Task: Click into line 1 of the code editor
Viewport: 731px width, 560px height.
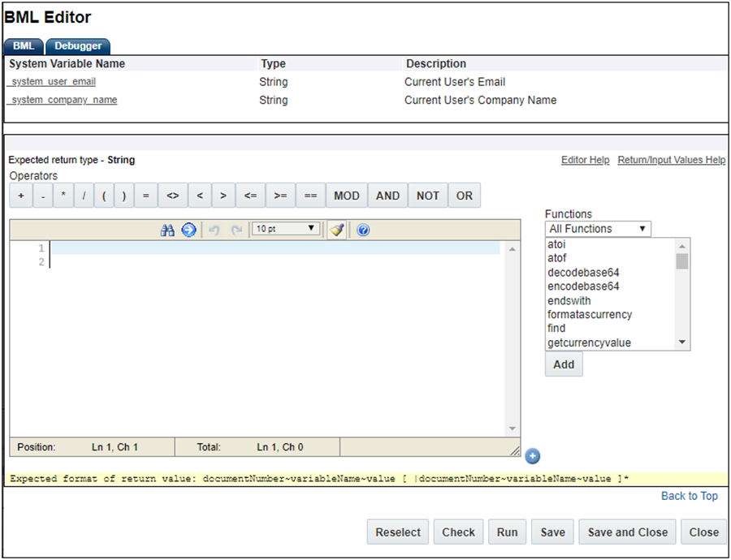Action: click(275, 248)
